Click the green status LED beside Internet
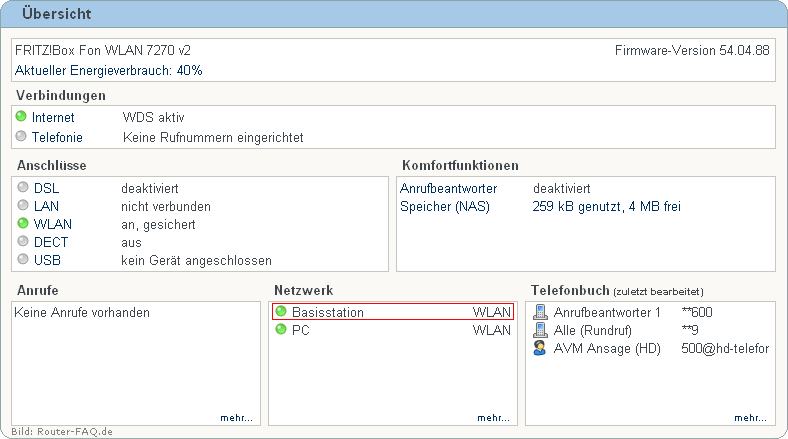Screen dimensions: 788x439 [x=21, y=117]
